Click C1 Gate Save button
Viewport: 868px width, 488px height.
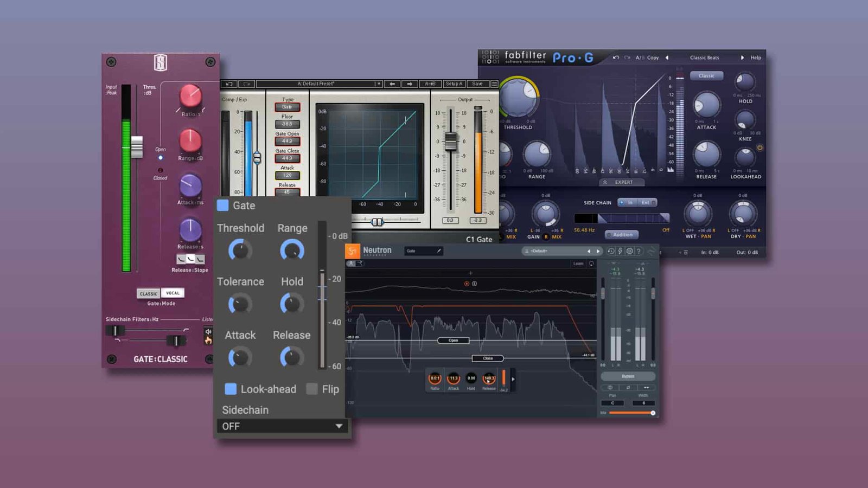click(x=477, y=84)
